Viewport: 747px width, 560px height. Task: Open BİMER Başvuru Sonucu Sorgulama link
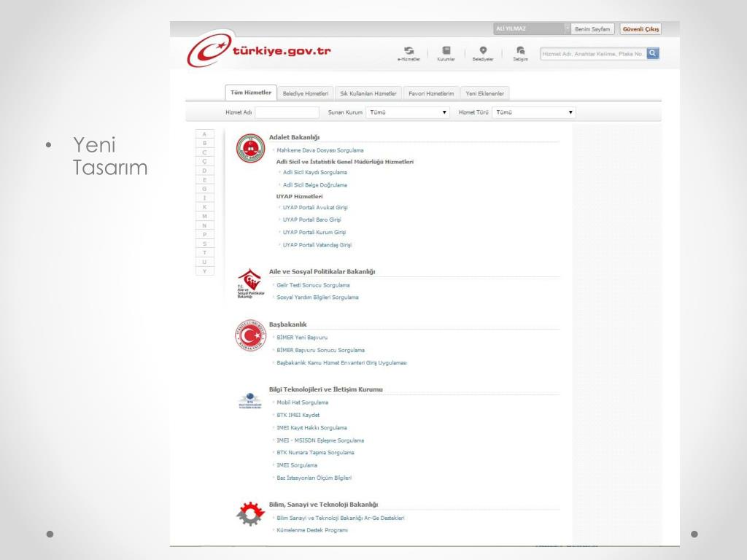321,350
